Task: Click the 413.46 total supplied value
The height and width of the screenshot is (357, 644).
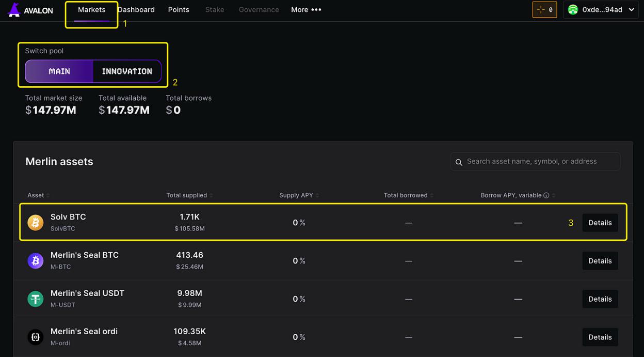Action: (x=189, y=255)
